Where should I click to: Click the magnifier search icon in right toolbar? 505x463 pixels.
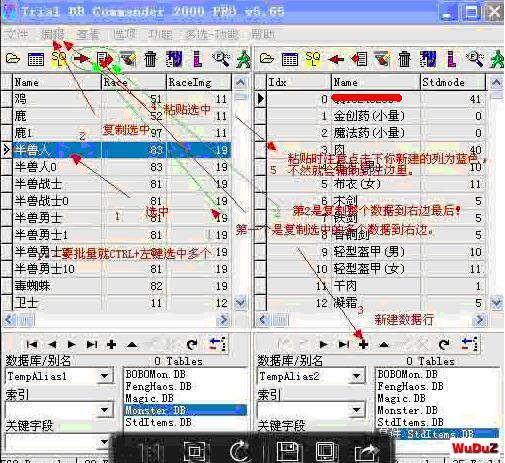click(474, 59)
